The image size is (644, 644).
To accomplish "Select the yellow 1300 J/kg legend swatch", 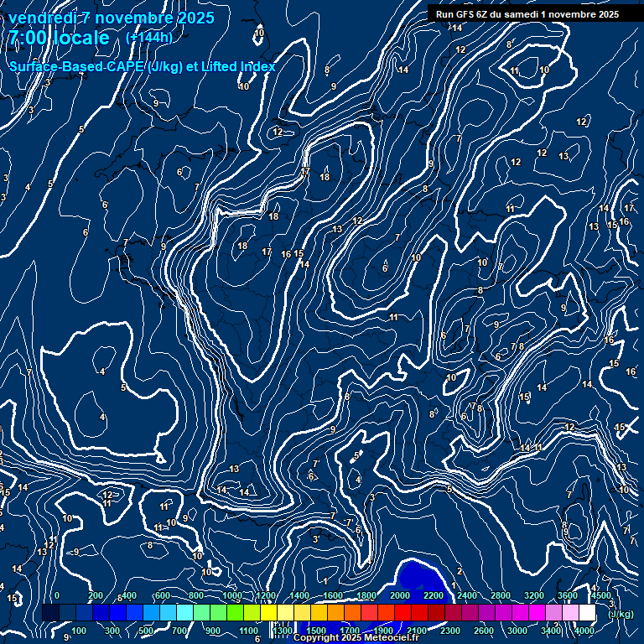I will pos(285,614).
